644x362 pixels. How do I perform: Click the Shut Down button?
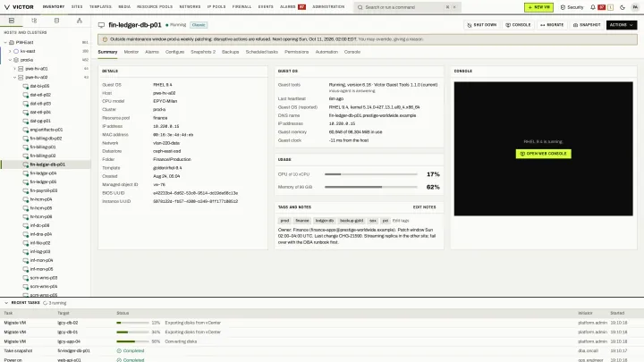tap(482, 25)
